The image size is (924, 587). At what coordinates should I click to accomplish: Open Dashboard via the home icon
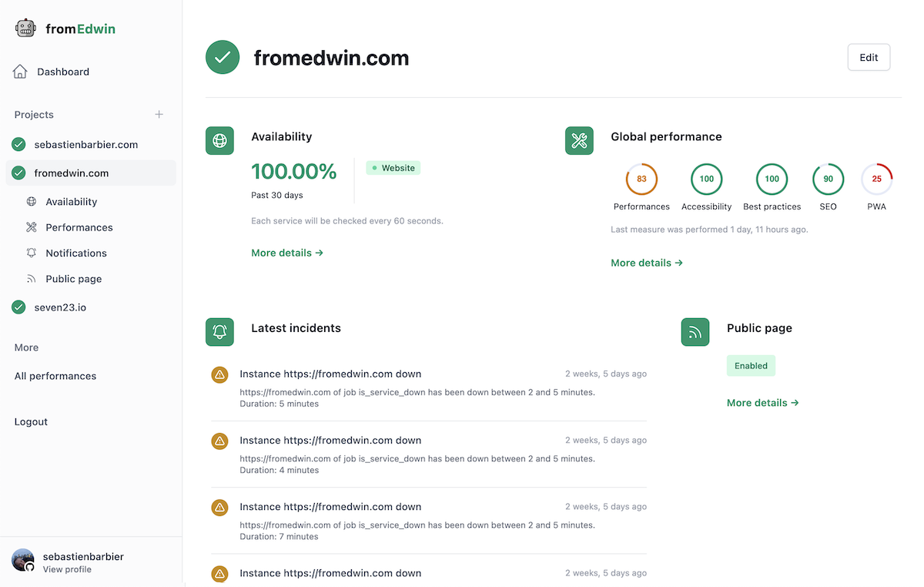(21, 72)
